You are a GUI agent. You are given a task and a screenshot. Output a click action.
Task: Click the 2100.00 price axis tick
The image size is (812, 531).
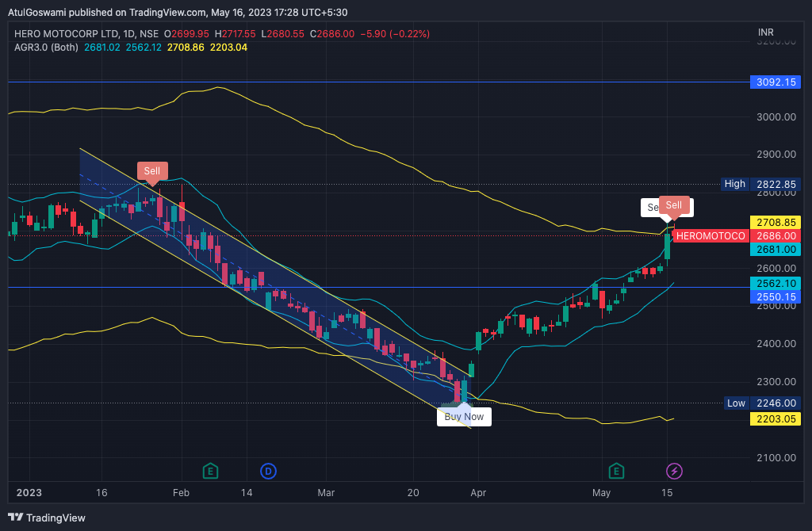776,457
